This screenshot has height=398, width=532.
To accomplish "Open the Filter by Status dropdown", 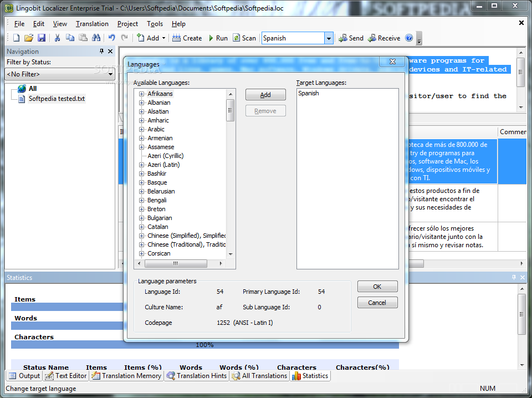I will [60, 74].
